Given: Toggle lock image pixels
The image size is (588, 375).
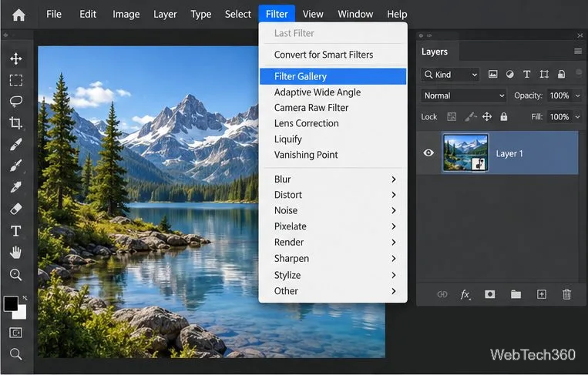Looking at the screenshot, I should [x=470, y=117].
